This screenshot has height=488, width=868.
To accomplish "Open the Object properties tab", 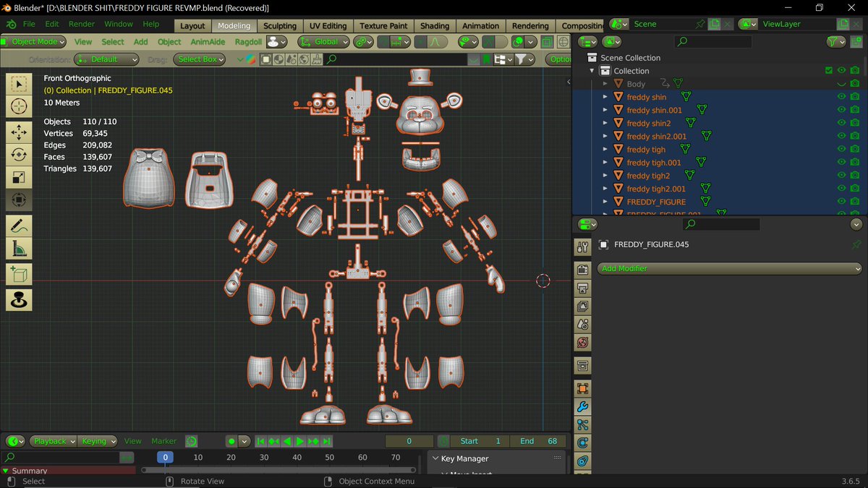I will click(583, 389).
